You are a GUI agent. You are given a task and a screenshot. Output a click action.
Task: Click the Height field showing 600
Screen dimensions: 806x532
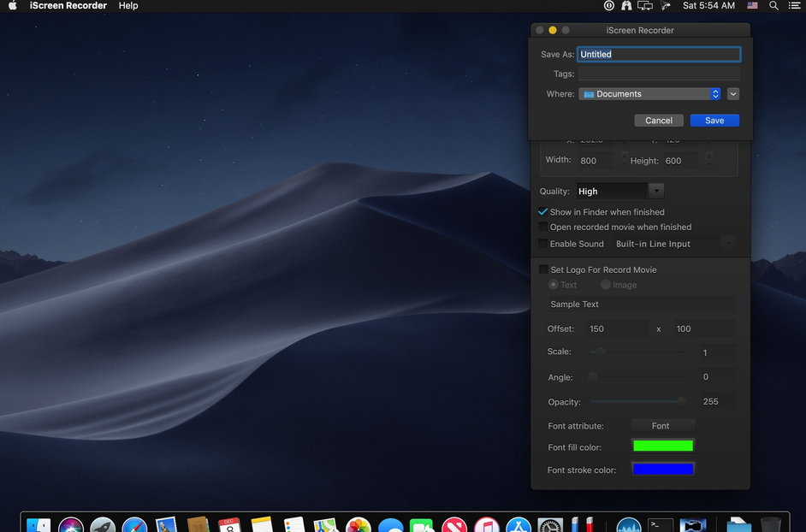tap(680, 161)
